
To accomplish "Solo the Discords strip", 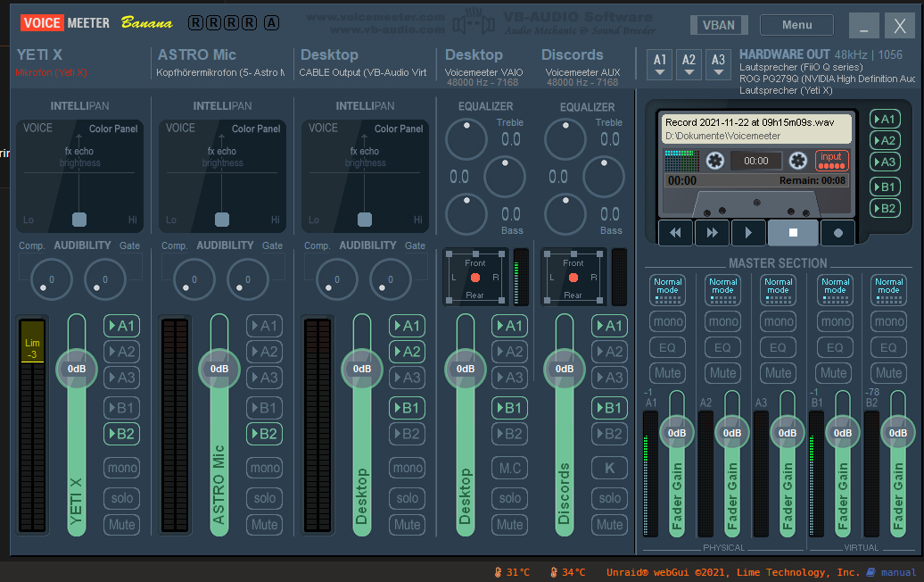I will point(609,498).
